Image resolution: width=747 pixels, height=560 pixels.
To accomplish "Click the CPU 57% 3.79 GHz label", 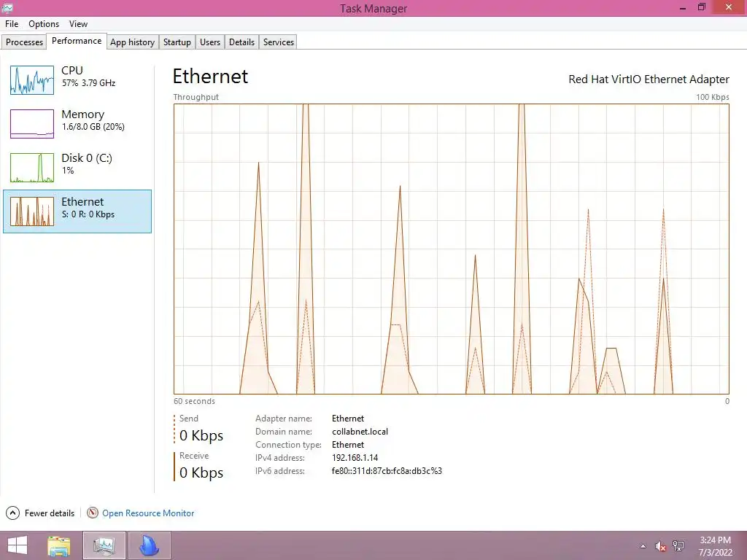I will [x=88, y=76].
